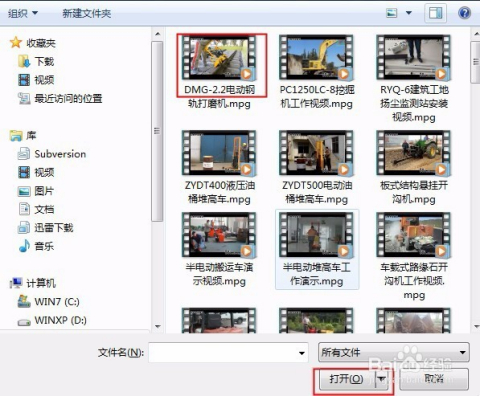
Task: Click the navigation pane scroll down arrow
Action: pos(158,326)
